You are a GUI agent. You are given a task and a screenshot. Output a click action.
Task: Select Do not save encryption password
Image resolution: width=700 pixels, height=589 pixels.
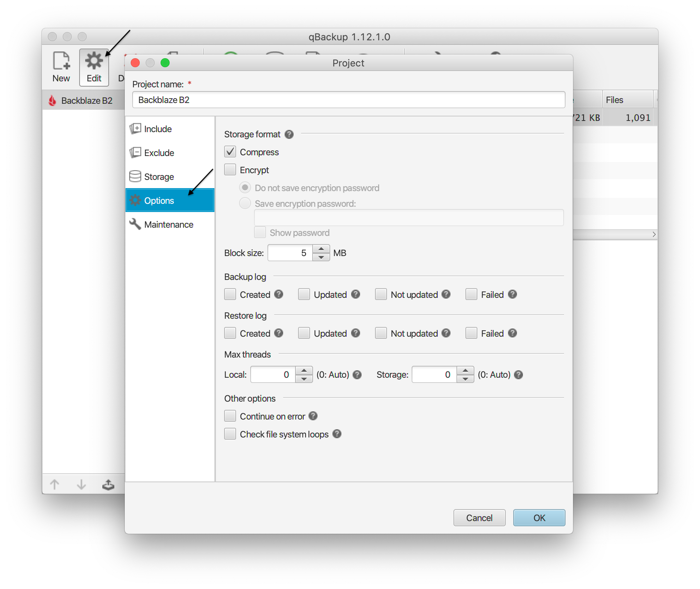tap(245, 188)
